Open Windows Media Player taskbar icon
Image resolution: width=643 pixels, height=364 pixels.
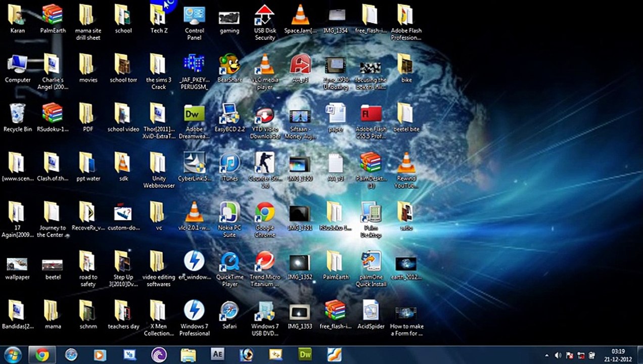(100, 355)
